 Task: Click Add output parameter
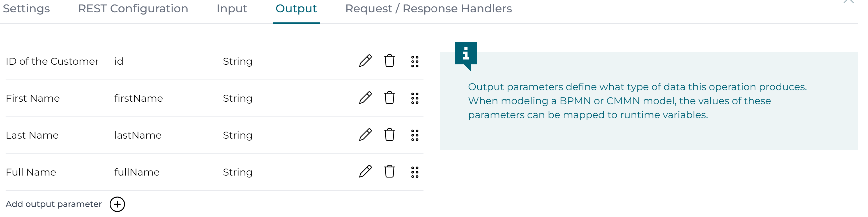(x=54, y=204)
